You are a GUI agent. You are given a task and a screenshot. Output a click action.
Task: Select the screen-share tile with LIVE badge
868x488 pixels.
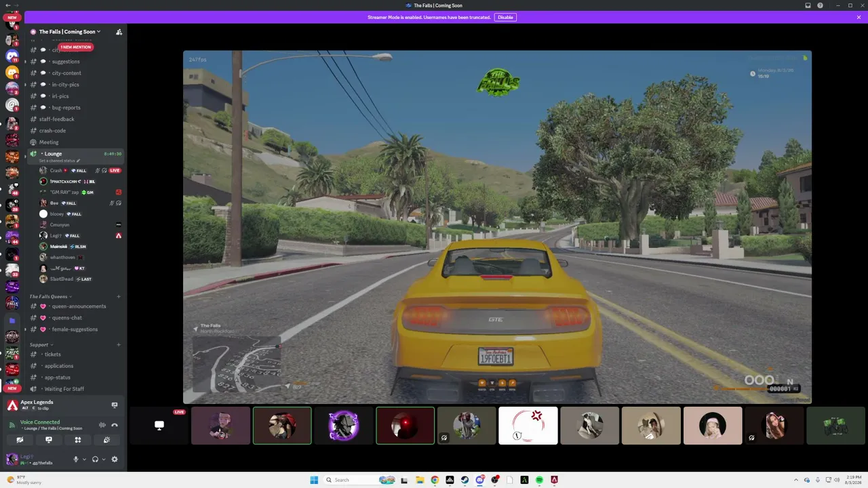(159, 426)
